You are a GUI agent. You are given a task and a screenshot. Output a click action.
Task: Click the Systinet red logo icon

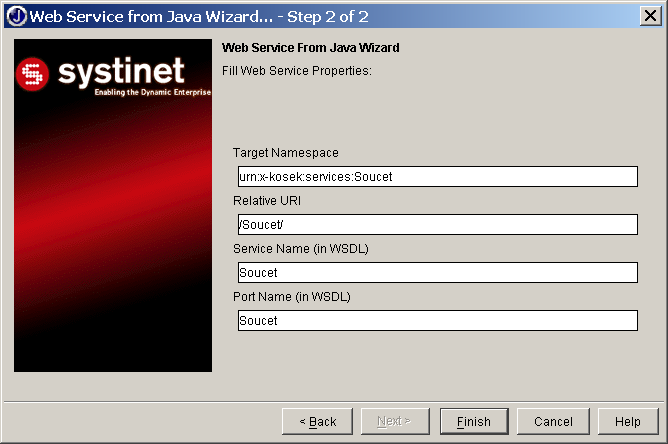pyautogui.click(x=32, y=74)
